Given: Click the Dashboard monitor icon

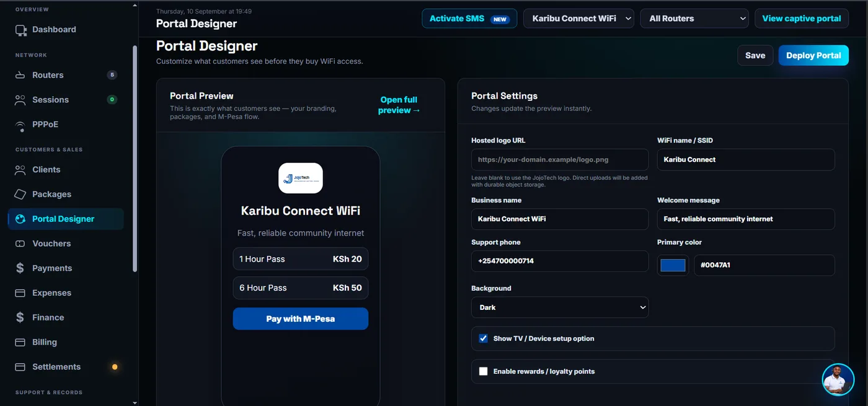Looking at the screenshot, I should tap(20, 30).
